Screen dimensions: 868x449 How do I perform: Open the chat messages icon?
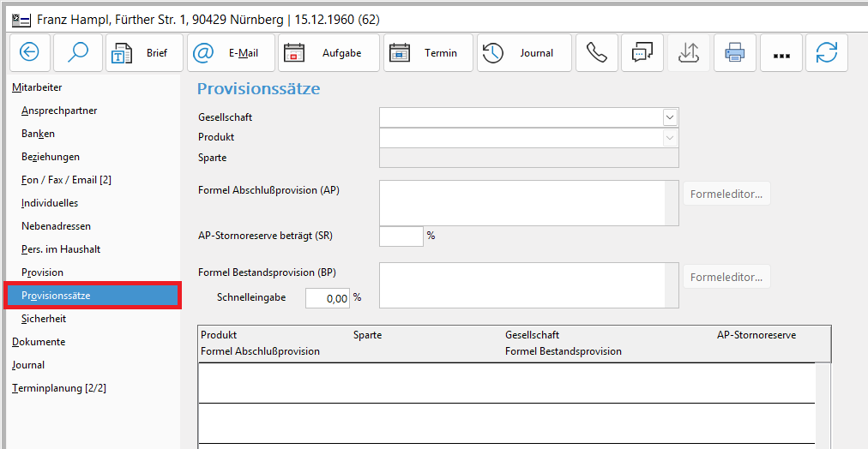point(642,53)
